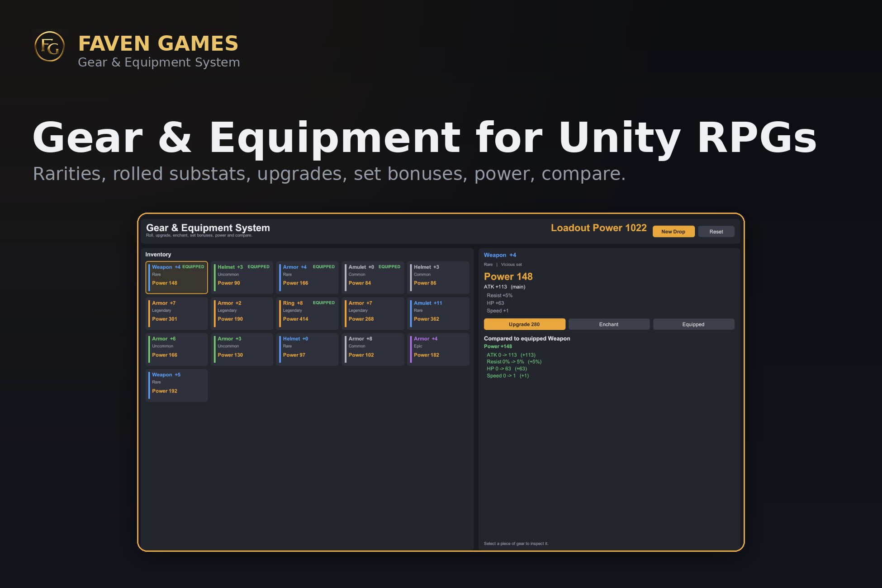
Task: Select the Uncommon Armor +6 card
Action: (x=177, y=349)
